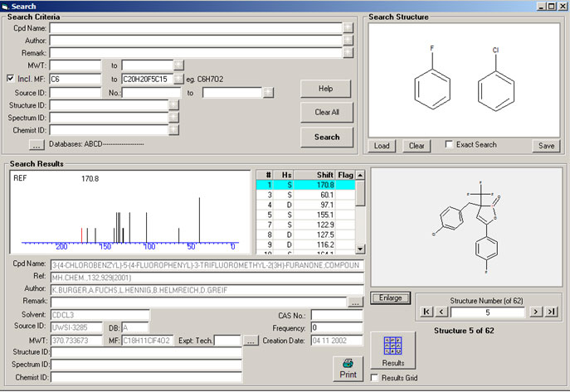This screenshot has width=570, height=392.
Task: Click the Print button with printer icon
Action: click(348, 369)
